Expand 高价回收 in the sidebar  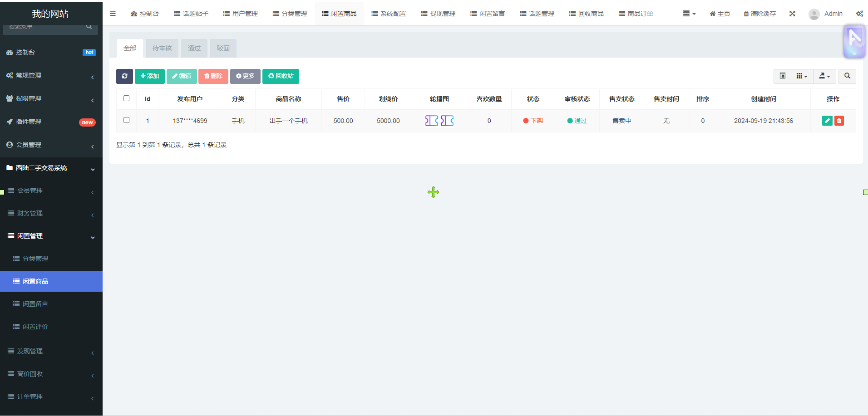[51, 374]
